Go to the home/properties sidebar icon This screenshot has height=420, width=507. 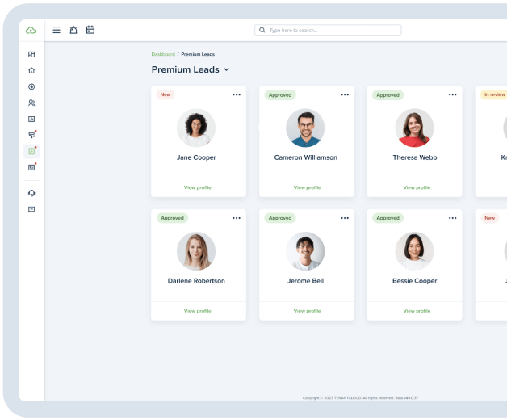[x=31, y=70]
